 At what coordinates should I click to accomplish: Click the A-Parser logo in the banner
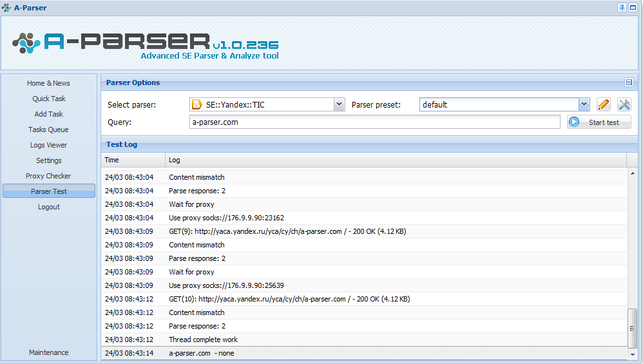tap(146, 46)
